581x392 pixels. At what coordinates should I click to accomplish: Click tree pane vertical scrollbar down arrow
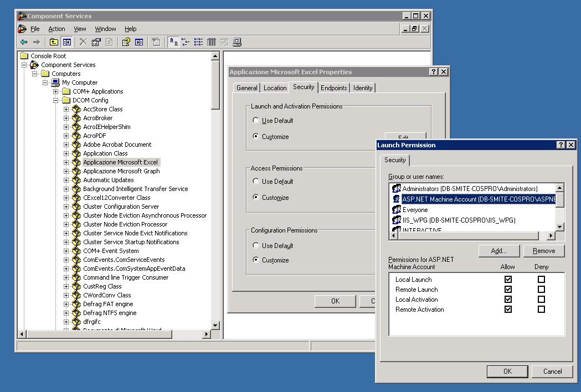215,326
